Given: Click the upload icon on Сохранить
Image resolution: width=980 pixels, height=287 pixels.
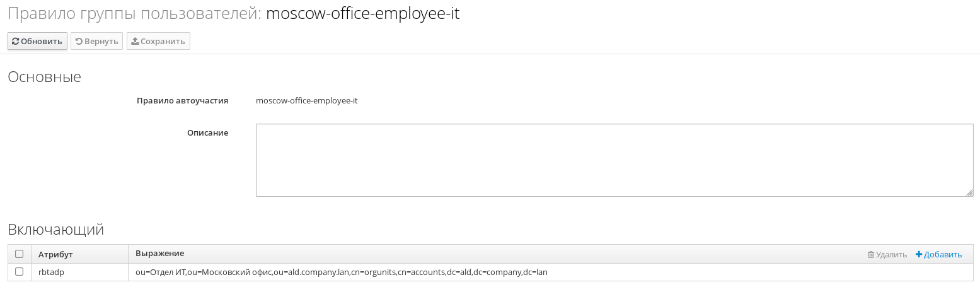Looking at the screenshot, I should point(135,42).
